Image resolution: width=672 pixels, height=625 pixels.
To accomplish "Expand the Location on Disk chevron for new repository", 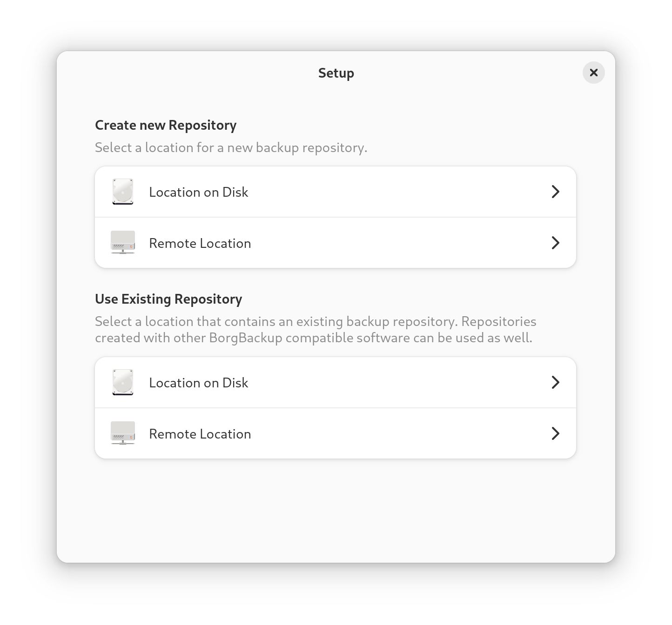I will pos(555,192).
